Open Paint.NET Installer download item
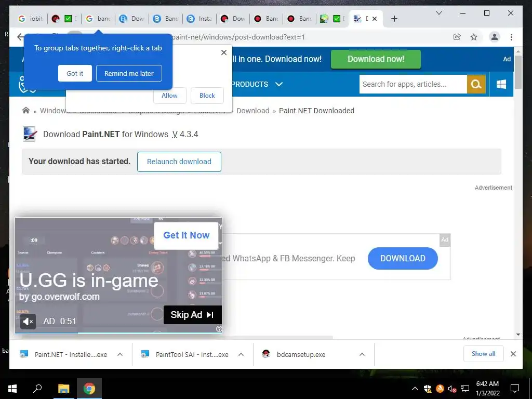Screen dimensions: 532x399 64,354
